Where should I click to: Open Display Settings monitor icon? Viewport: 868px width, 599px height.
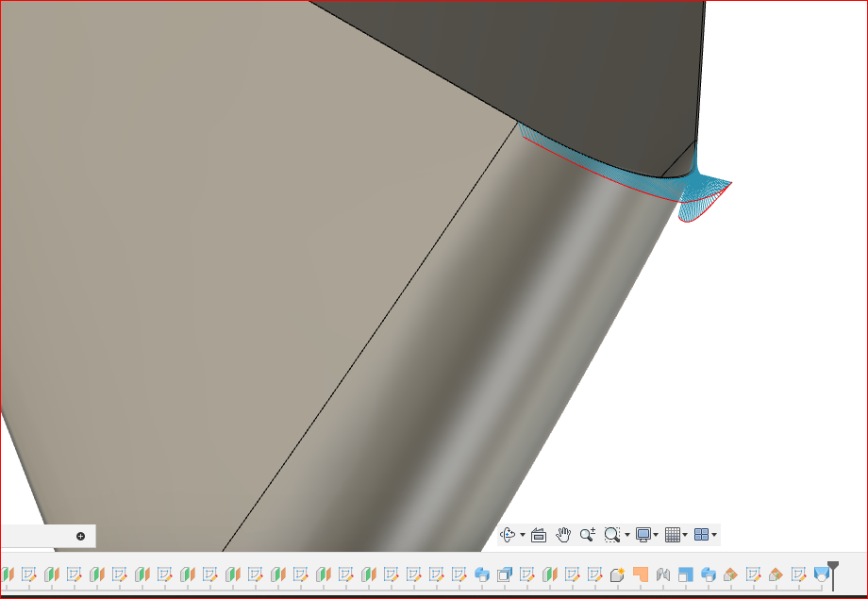tap(643, 535)
